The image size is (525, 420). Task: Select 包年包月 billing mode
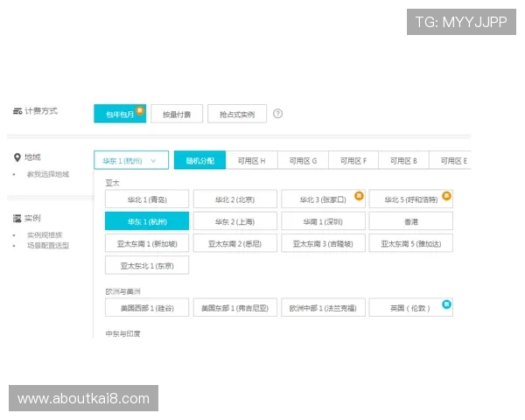pyautogui.click(x=120, y=114)
